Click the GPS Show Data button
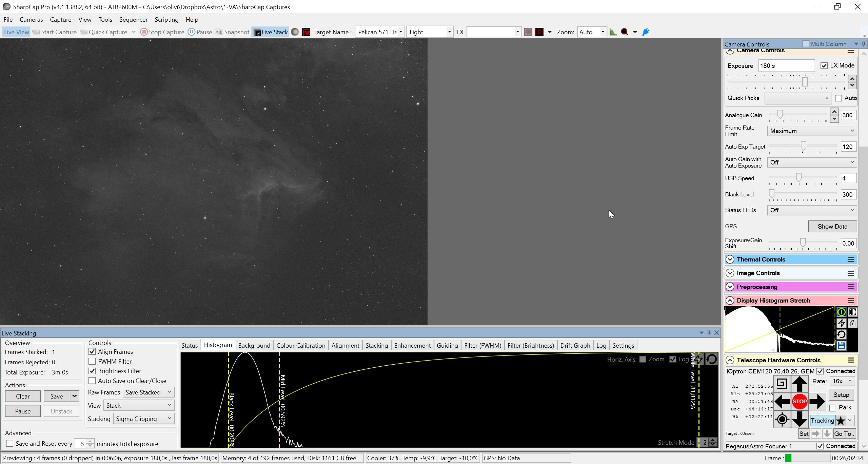The height and width of the screenshot is (464, 868). 832,227
